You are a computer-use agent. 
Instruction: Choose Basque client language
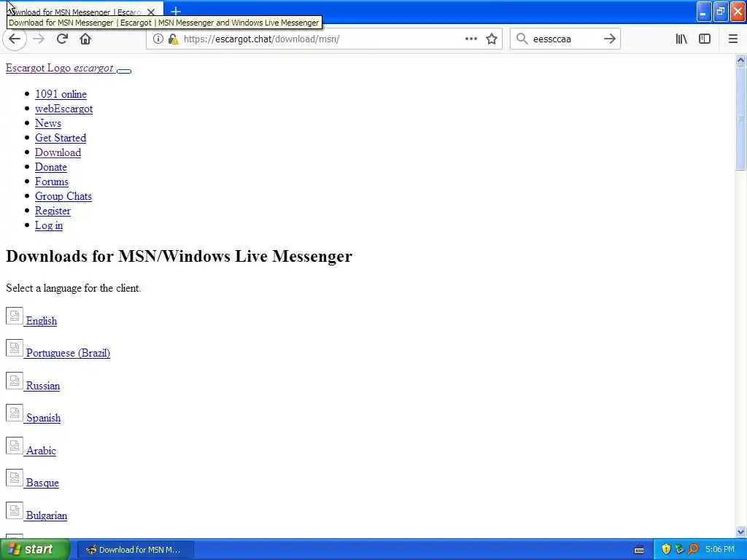[x=42, y=483]
